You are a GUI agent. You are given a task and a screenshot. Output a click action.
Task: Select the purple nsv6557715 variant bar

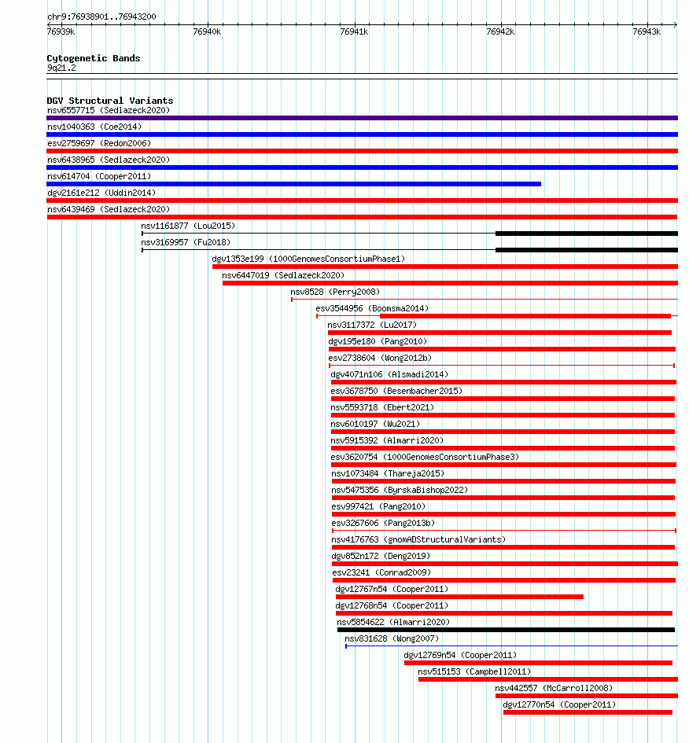[362, 118]
